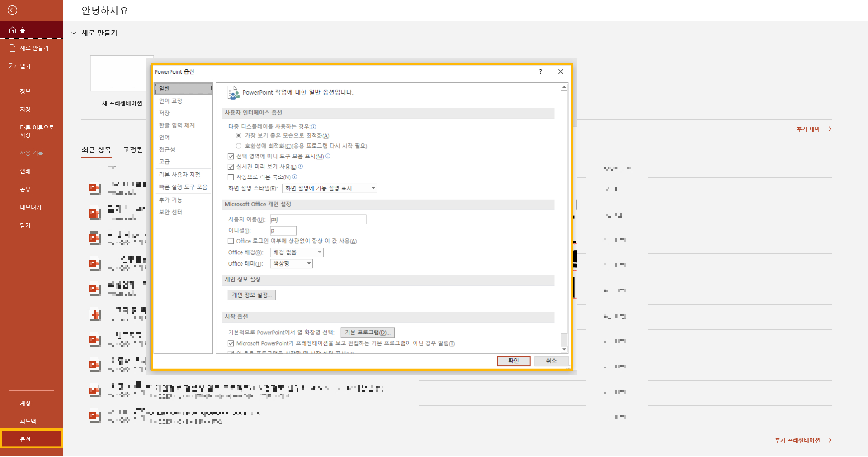Cancel the dialog with 취소 button
Viewport: 868px width, 457px height.
(x=551, y=361)
